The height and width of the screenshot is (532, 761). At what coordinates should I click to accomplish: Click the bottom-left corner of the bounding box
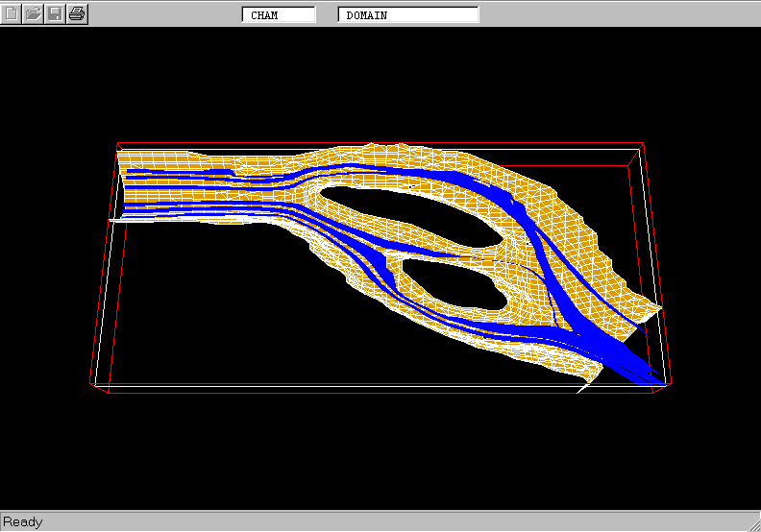[x=92, y=385]
